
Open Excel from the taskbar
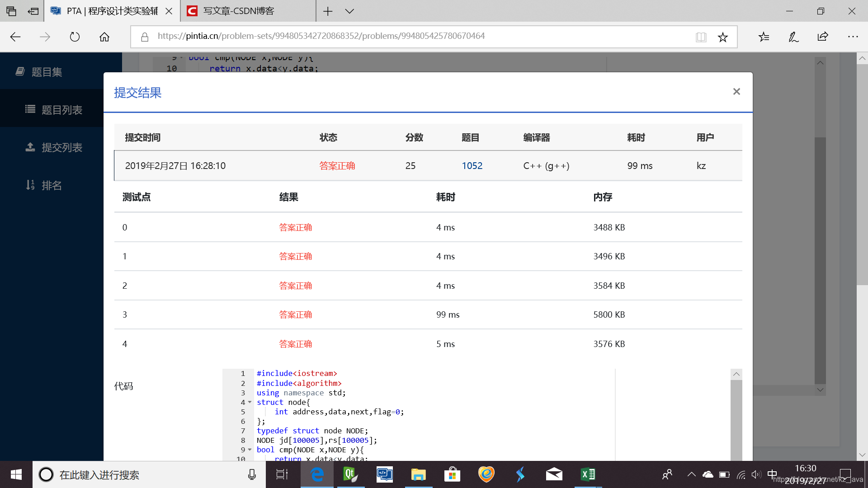[x=588, y=474]
